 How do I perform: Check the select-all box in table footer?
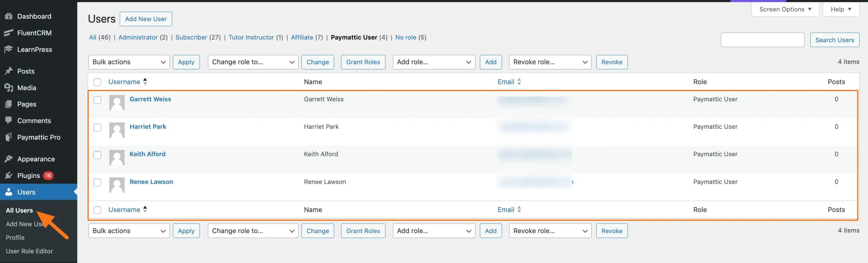[97, 210]
